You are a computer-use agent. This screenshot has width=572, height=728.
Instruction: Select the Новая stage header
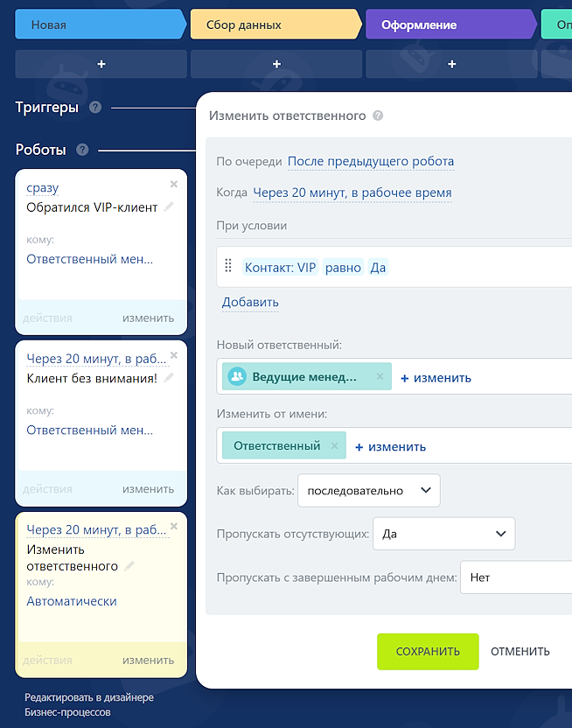coord(101,24)
